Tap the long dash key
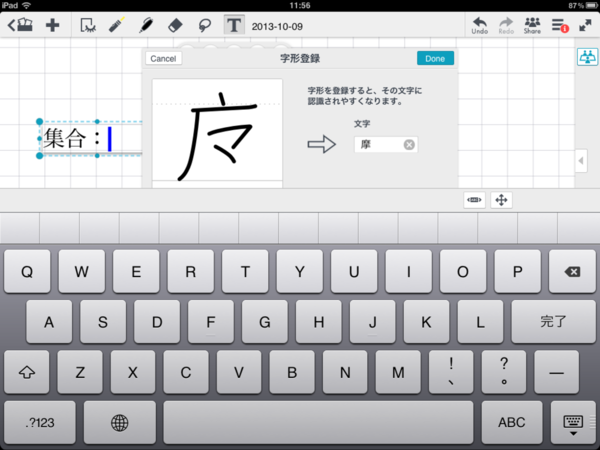Viewport: 600px width, 450px height. [556, 372]
